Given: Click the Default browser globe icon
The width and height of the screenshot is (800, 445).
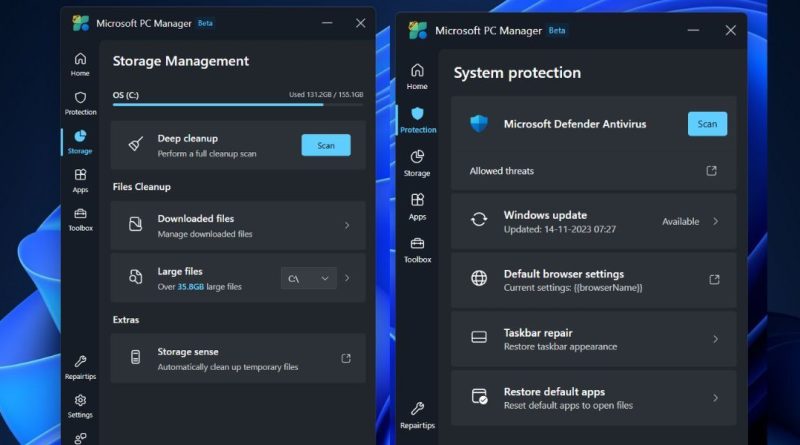Looking at the screenshot, I should coord(479,278).
